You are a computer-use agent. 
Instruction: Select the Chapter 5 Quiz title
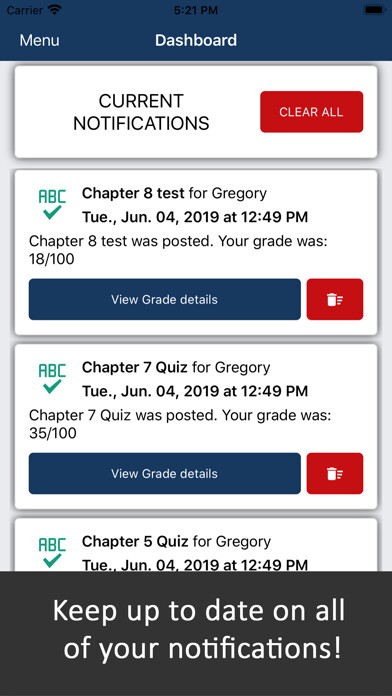135,542
